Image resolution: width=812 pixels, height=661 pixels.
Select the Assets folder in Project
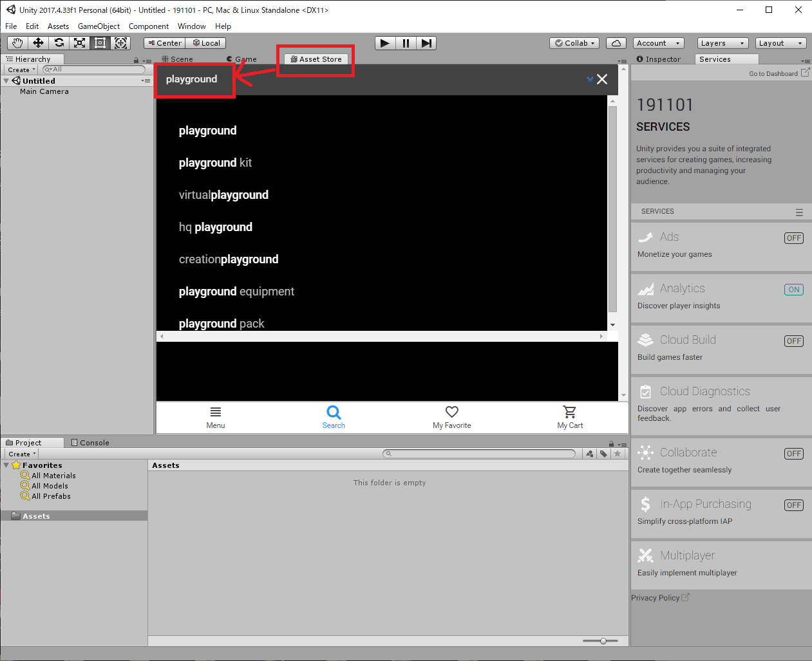tap(74, 516)
